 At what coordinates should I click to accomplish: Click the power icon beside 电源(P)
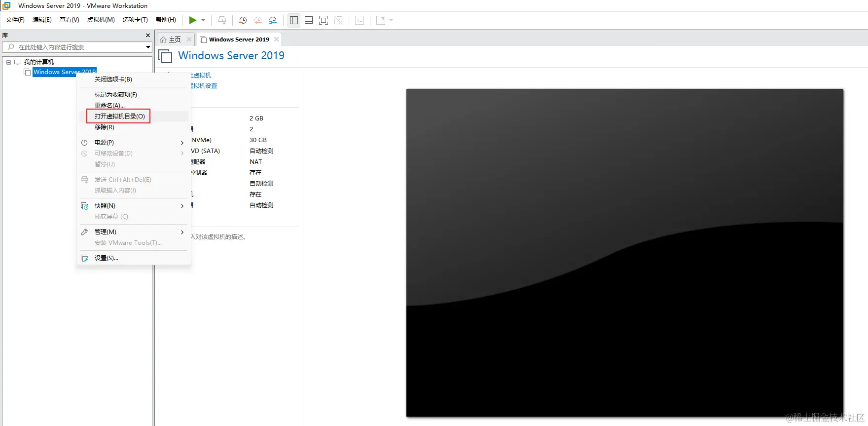(84, 143)
